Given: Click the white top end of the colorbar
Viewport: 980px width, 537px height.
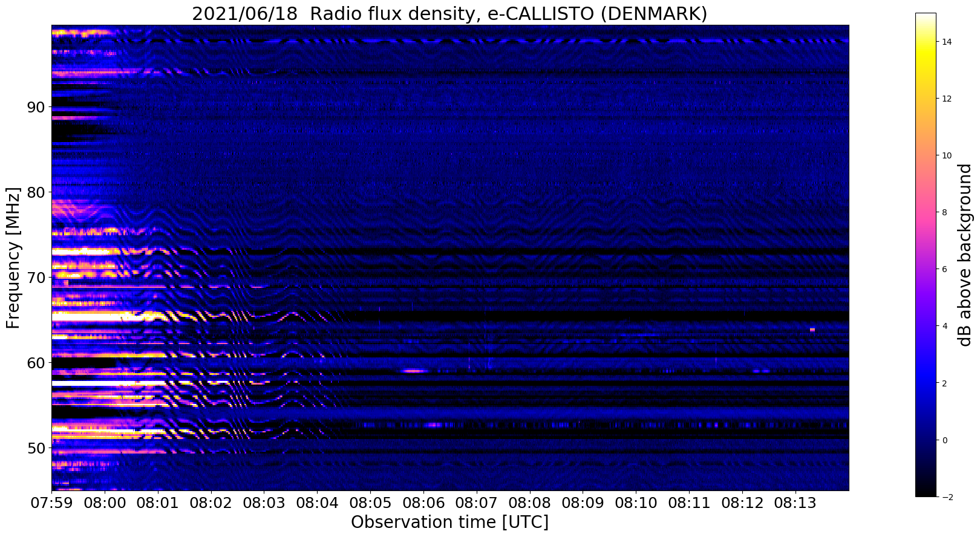Looking at the screenshot, I should point(926,16).
